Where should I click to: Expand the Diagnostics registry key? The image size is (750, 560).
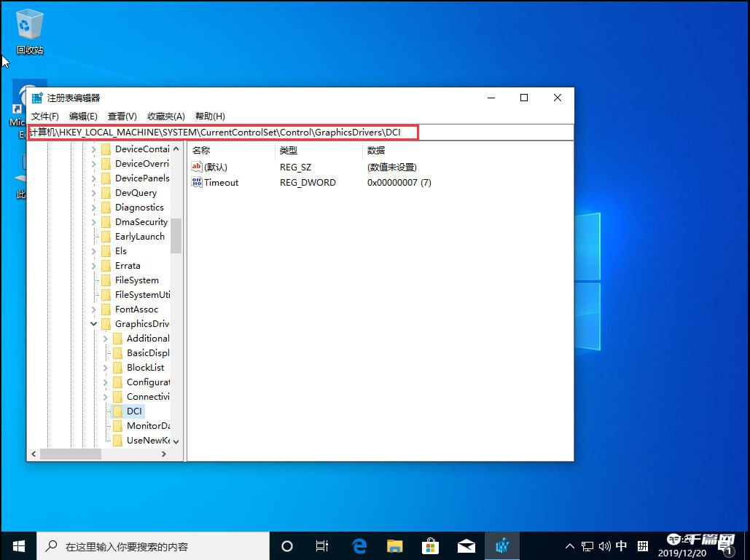click(93, 207)
